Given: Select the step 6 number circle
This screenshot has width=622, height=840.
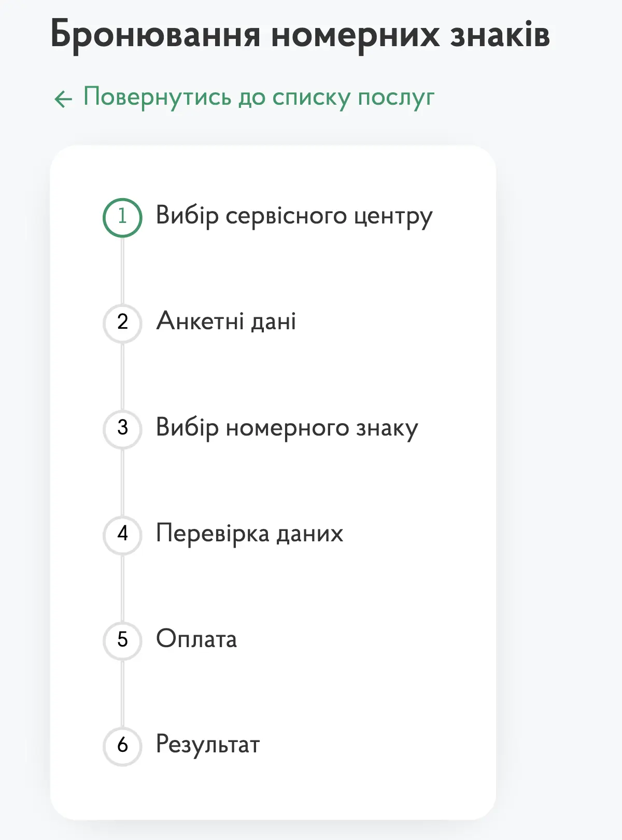Looking at the screenshot, I should pyautogui.click(x=122, y=746).
